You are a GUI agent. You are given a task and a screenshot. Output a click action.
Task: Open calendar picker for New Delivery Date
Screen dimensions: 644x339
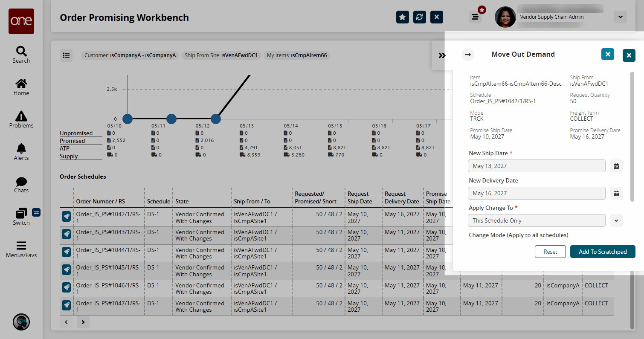pos(616,193)
